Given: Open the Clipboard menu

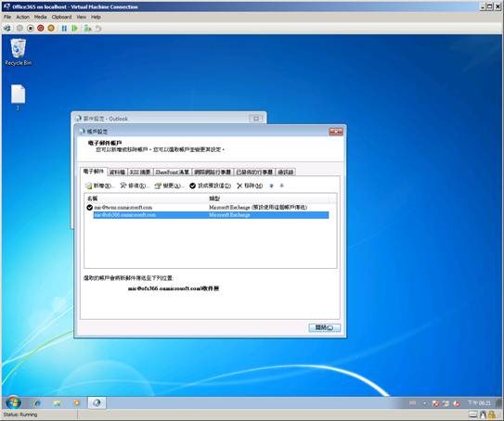Looking at the screenshot, I should tap(61, 17).
